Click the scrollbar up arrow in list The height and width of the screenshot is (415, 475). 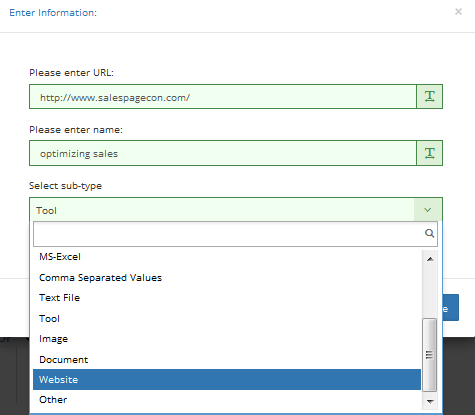pos(430,259)
